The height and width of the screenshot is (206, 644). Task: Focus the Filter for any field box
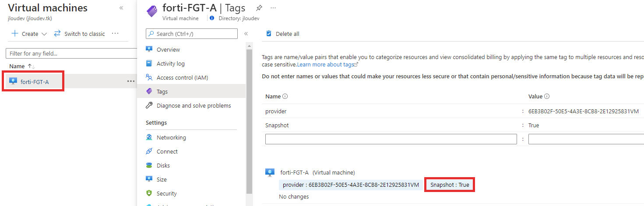[71, 53]
